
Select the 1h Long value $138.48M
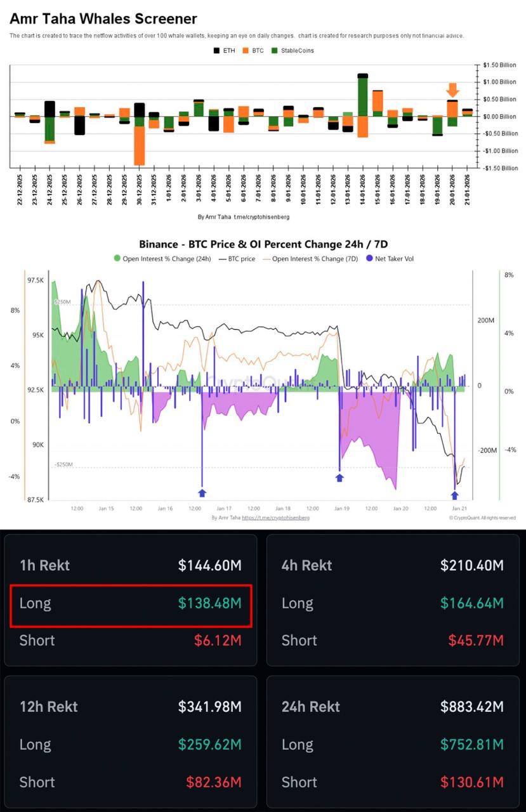[x=209, y=603]
